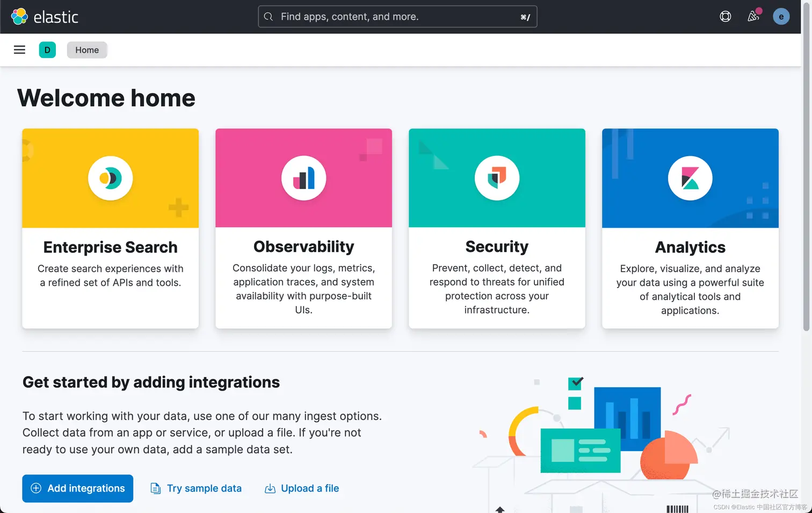Viewport: 812px width, 513px height.
Task: Click the plus icon in Add integrations
Action: [36, 488]
